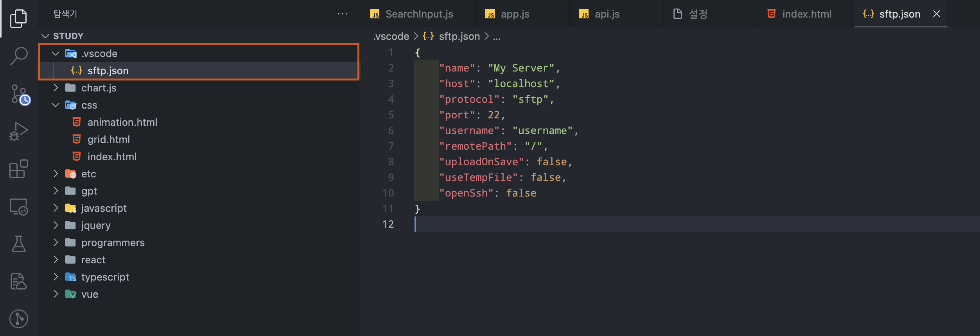Select the sftp.json editor tab
Screen dimensions: 980x336
coord(901,14)
